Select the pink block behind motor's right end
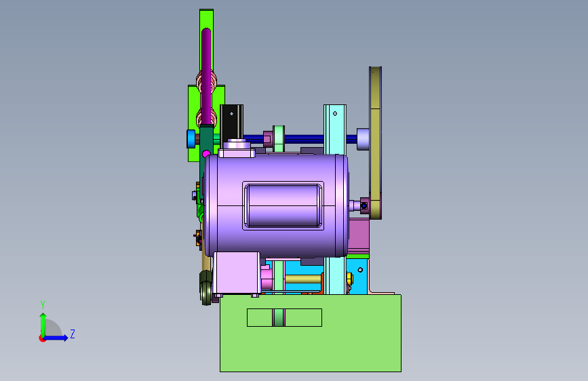 (359, 236)
